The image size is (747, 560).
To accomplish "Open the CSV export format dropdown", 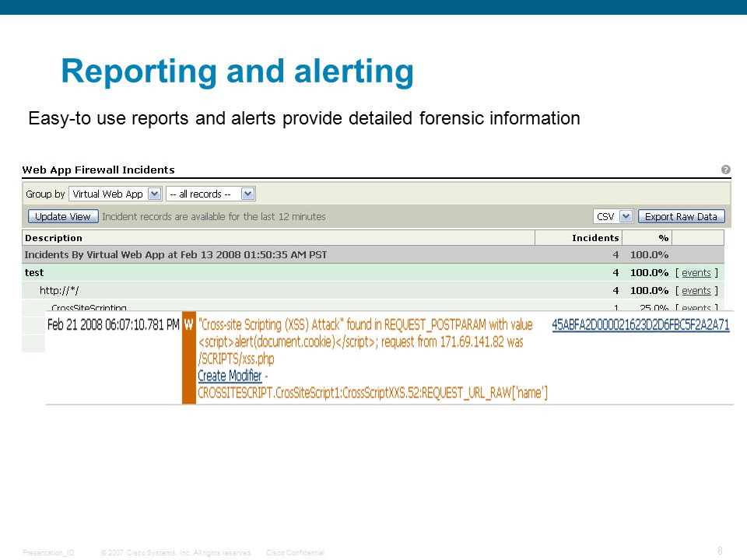I will point(612,217).
